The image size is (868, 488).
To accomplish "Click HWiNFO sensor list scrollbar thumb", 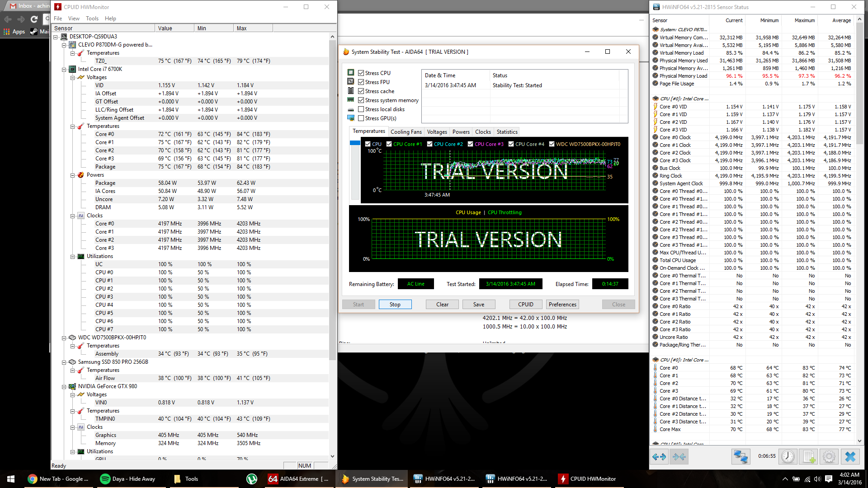I will point(859,84).
